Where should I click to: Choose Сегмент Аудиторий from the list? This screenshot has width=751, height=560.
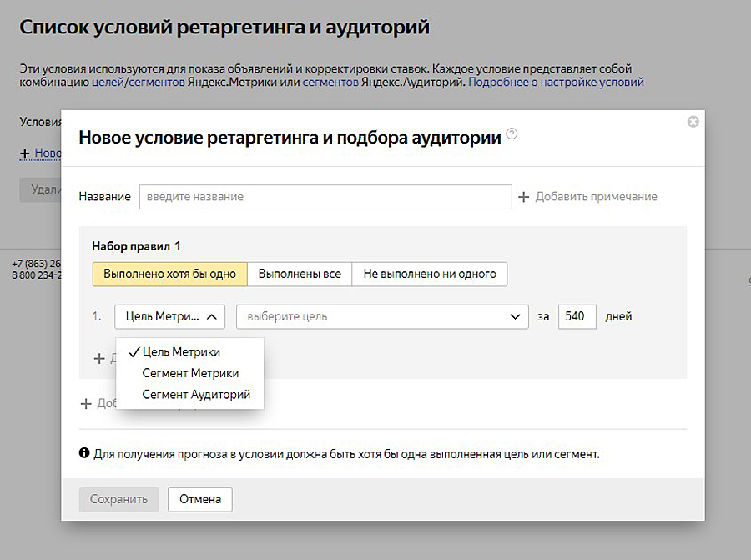click(196, 395)
